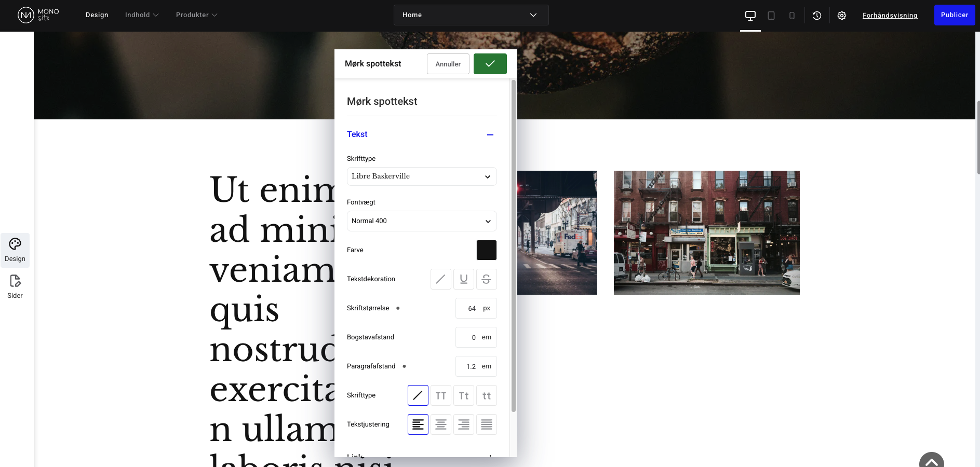This screenshot has width=980, height=467.
Task: Apply underline text decoration
Action: [x=463, y=279]
